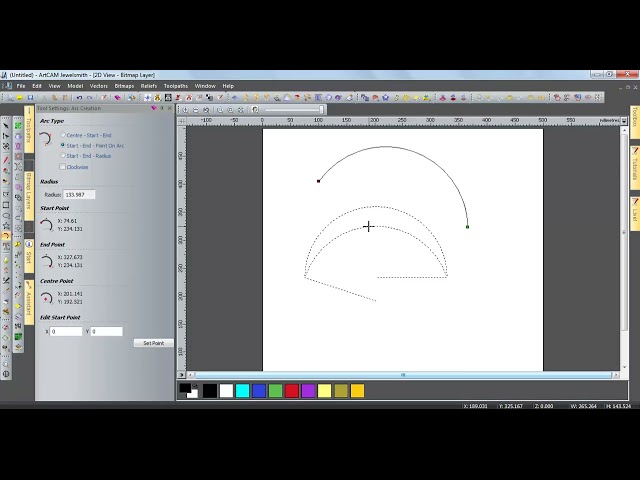This screenshot has width=640, height=480.
Task: Click the Start Point arc icon
Action: pyautogui.click(x=46, y=225)
